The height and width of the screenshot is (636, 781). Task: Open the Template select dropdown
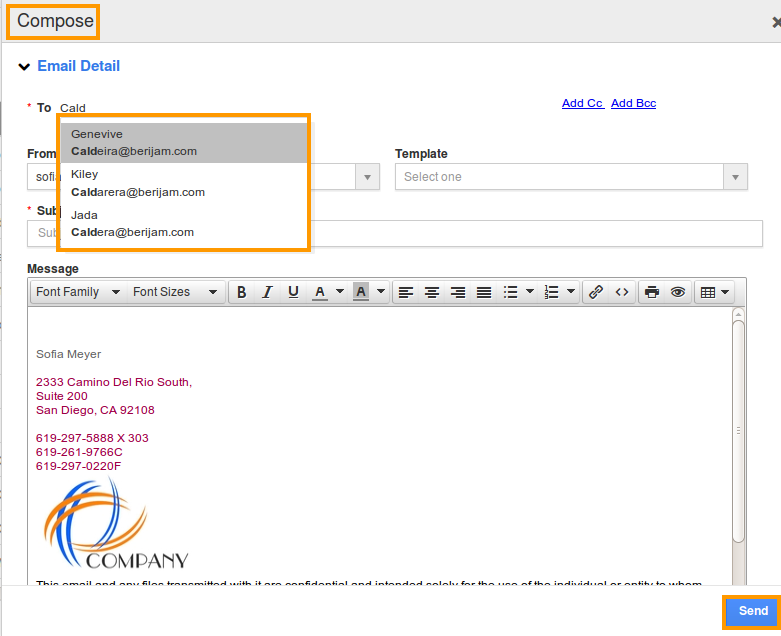click(571, 177)
